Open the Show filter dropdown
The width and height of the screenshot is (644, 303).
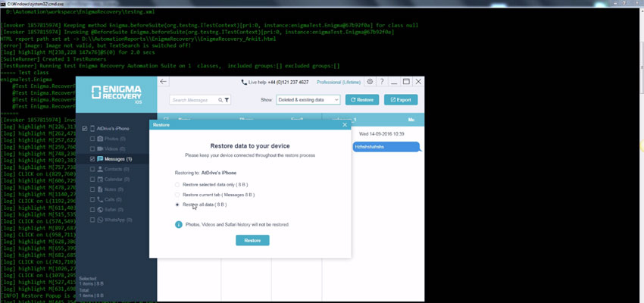[308, 100]
